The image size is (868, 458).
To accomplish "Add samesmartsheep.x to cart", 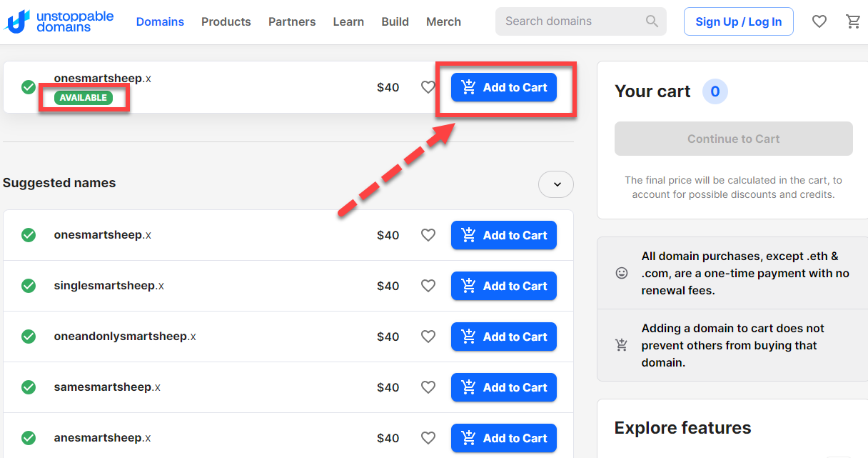I will (x=504, y=387).
